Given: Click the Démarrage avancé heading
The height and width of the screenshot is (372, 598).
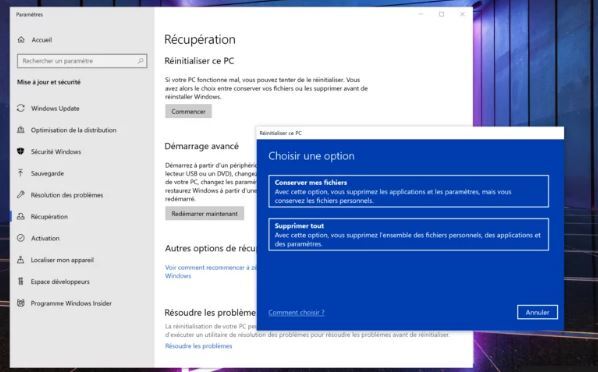Looking at the screenshot, I should [x=201, y=146].
